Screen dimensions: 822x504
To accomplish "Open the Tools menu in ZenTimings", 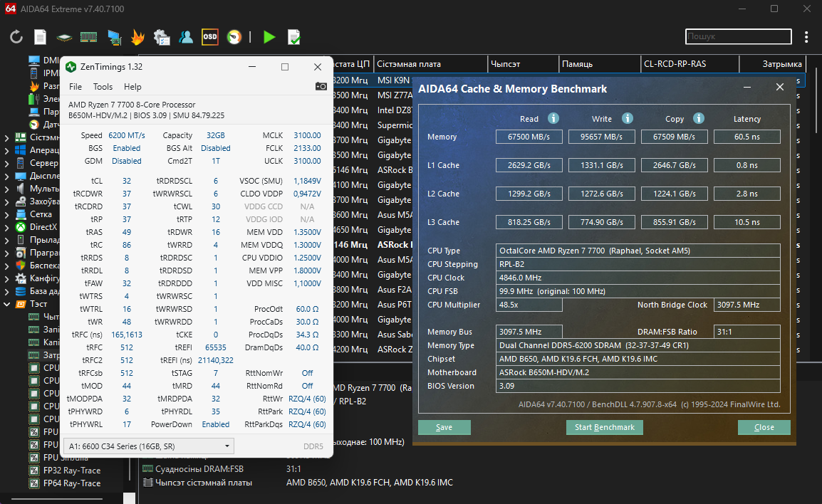I will [103, 86].
